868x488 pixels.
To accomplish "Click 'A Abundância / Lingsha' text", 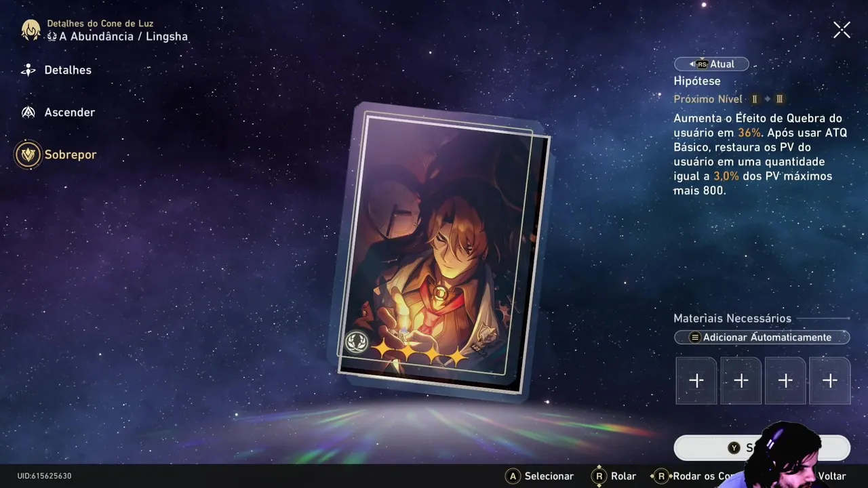I will (x=123, y=37).
